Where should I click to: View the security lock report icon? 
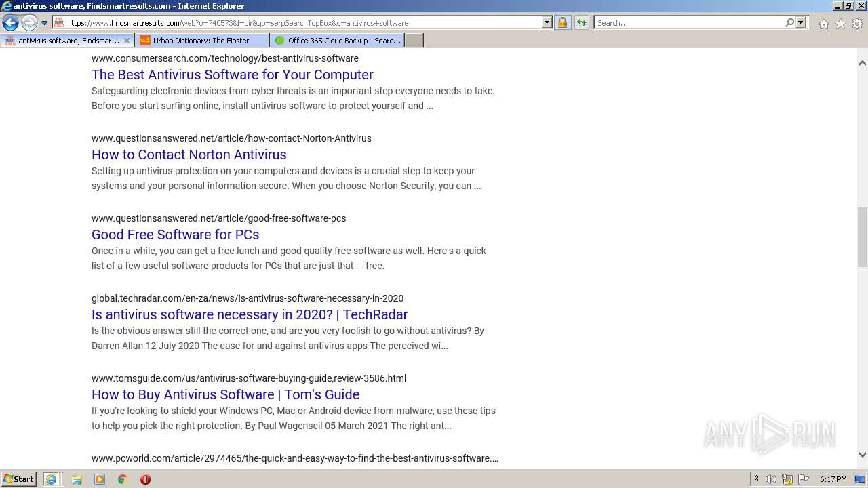coord(562,23)
